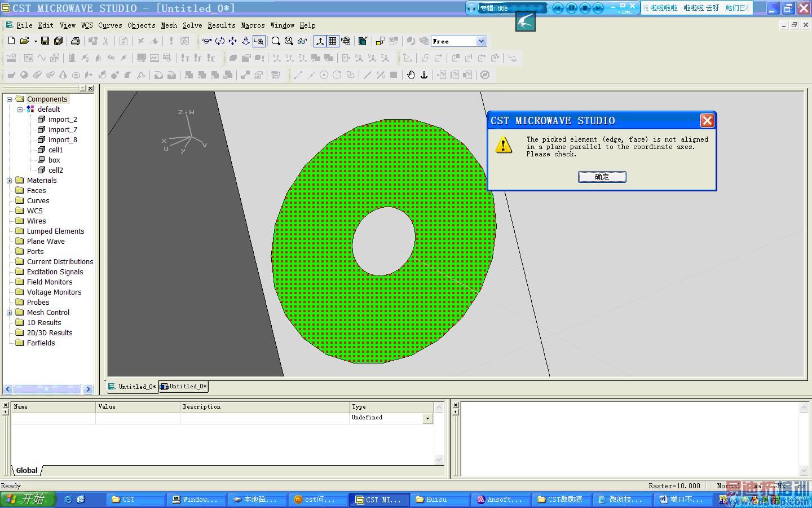Close the parameter list panel

[x=6, y=405]
